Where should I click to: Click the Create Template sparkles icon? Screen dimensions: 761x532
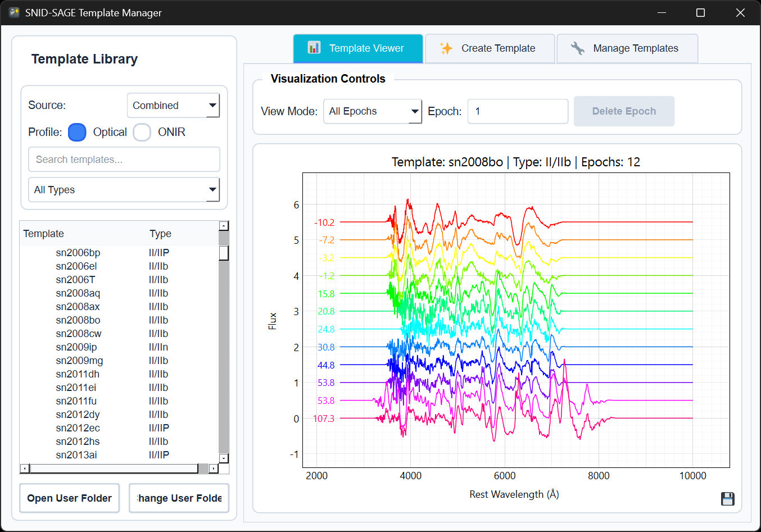447,48
